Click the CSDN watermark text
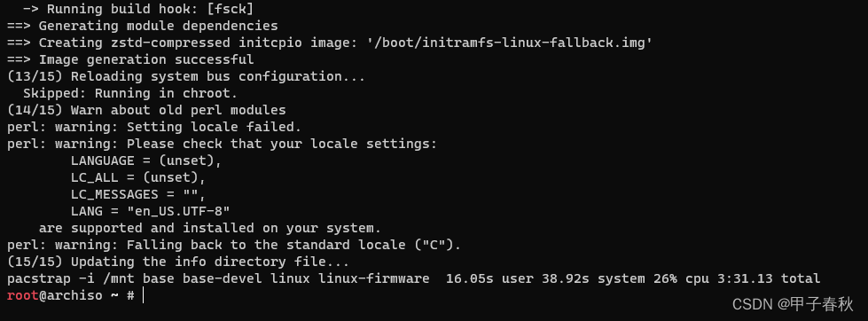 [793, 304]
